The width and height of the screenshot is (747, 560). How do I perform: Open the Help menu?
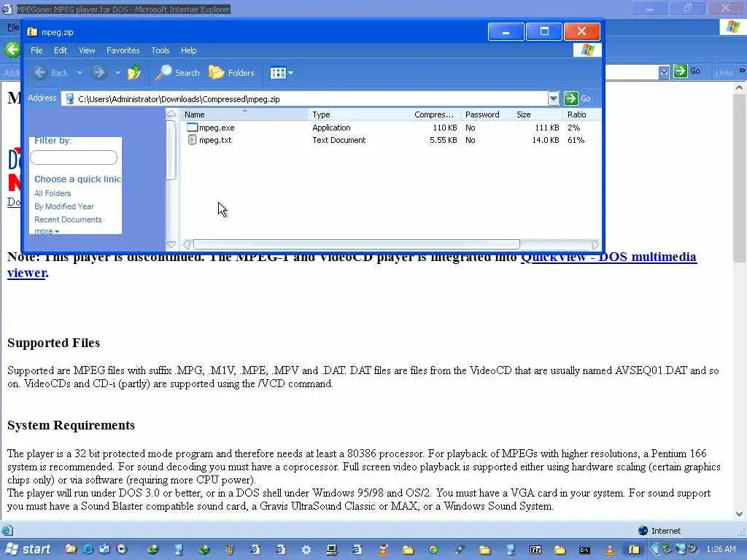click(189, 50)
